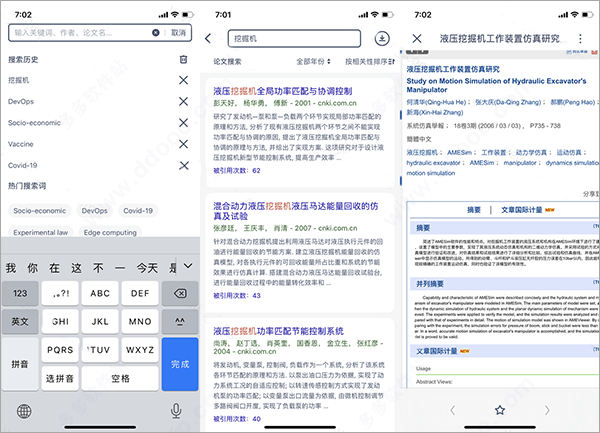The height and width of the screenshot is (433, 600).
Task: Tap author 何清华(Qing-Hua He)
Action: click(436, 102)
